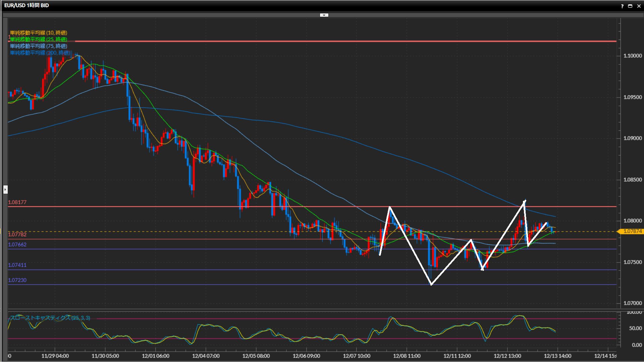Close the EUR/USD chart window
The image size is (644, 362).
pos(639,6)
